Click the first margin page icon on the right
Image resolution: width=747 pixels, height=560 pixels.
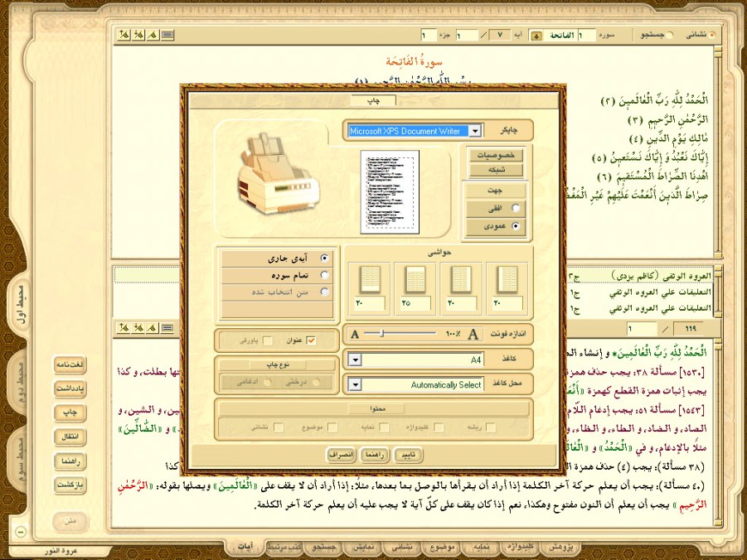pyautogui.click(x=505, y=280)
